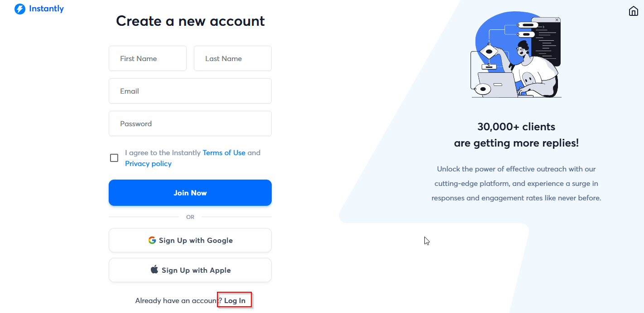Click the Google G logo

click(x=152, y=240)
